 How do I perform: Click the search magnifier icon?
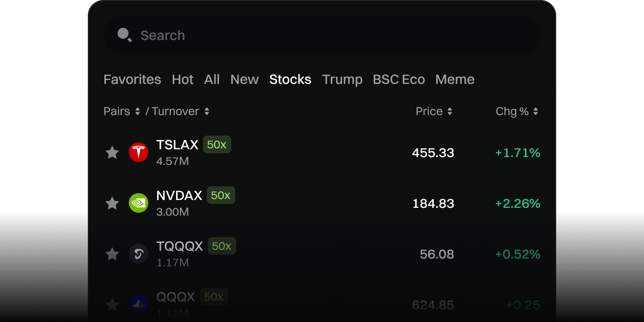point(124,35)
